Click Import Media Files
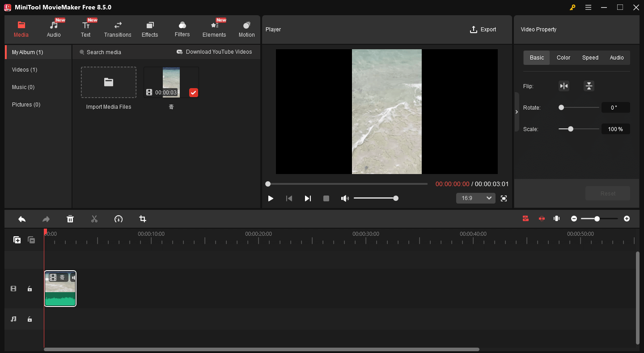644x353 pixels. click(x=108, y=82)
